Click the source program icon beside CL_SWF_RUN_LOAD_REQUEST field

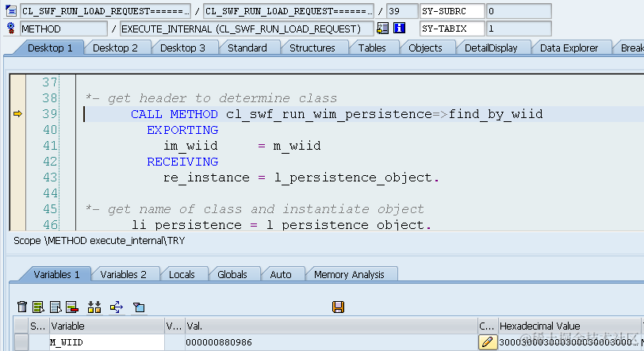(11, 11)
